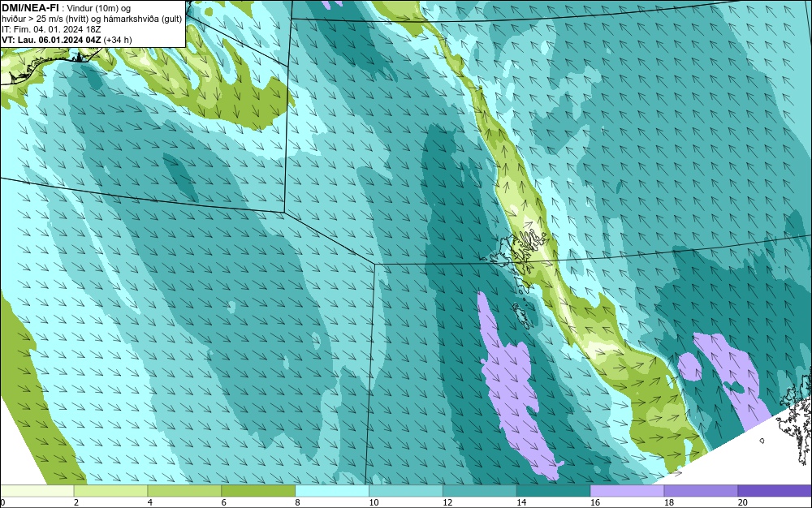The height and width of the screenshot is (508, 812).
Task: Click the 'hviður > 25 m/s (hvítt)' description line
Action: tap(92, 19)
